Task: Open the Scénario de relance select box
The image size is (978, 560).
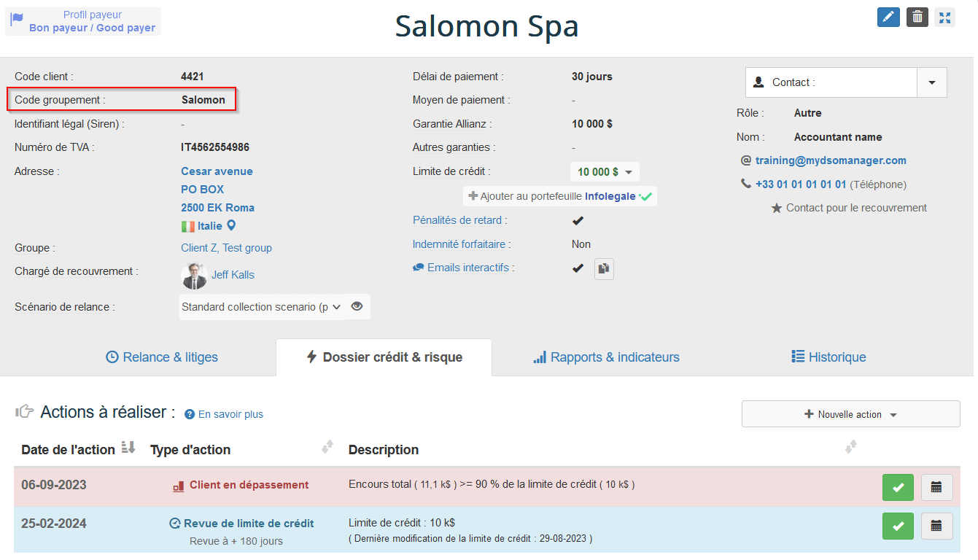Action: 261,307
